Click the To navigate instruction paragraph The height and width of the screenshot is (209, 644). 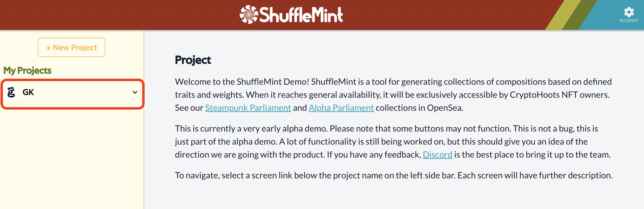tap(394, 175)
